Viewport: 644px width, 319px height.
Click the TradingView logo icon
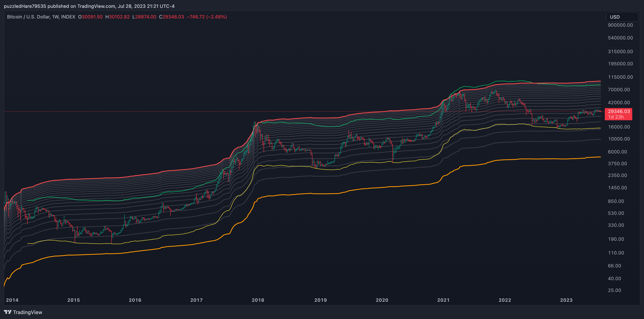tap(8, 312)
